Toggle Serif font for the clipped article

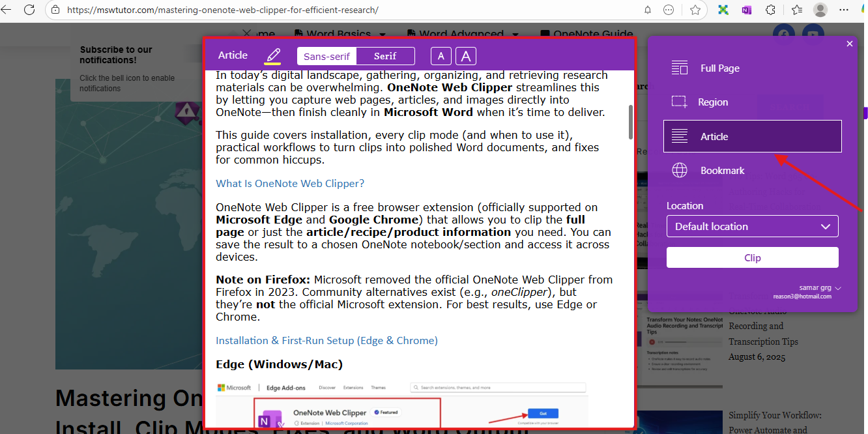(385, 56)
